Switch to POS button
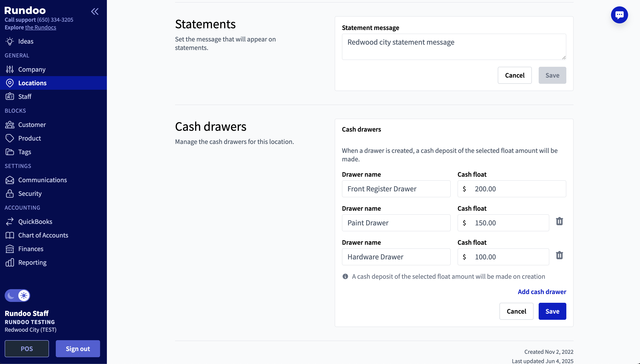The width and height of the screenshot is (640, 364). [x=27, y=349]
